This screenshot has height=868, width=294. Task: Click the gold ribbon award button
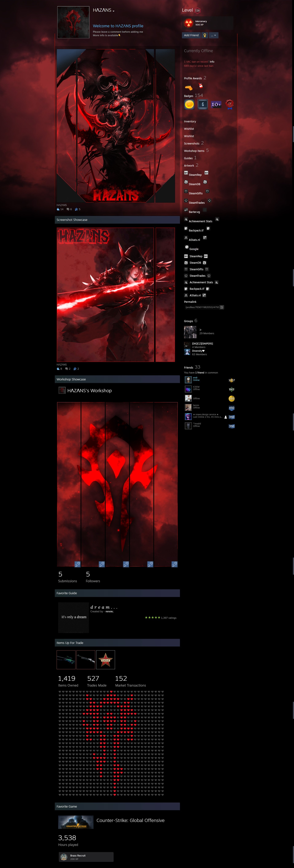tap(205, 35)
